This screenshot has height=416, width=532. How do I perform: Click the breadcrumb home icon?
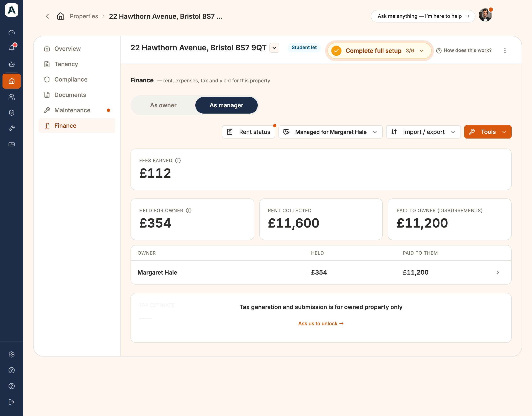(x=61, y=16)
